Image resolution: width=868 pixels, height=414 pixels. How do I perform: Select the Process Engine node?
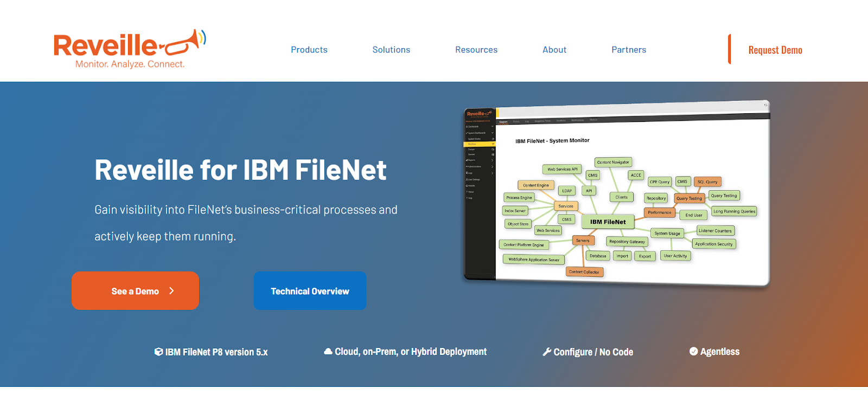click(519, 198)
